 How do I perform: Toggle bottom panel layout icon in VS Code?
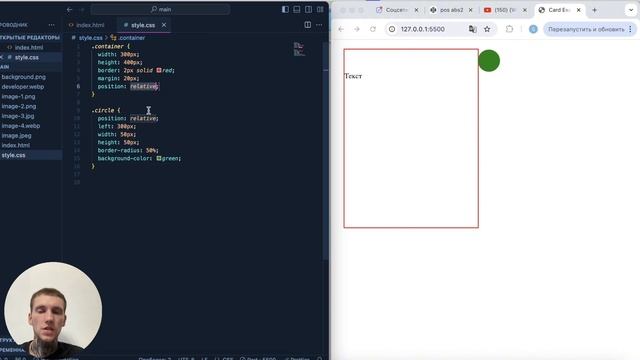[x=297, y=9]
